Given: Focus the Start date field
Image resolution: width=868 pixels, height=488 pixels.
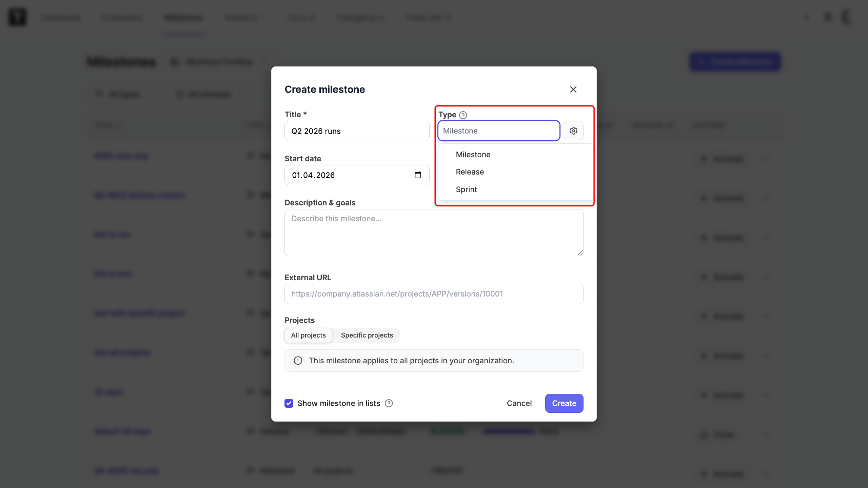Looking at the screenshot, I should pyautogui.click(x=357, y=175).
